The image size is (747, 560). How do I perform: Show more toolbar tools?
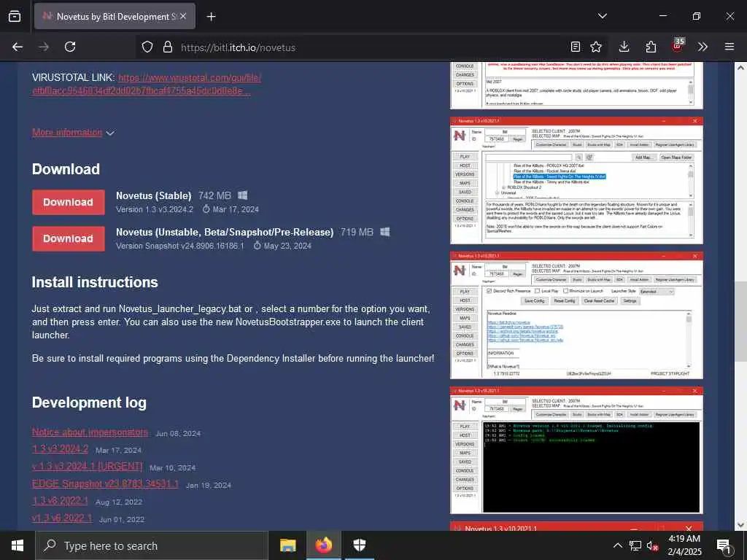[703, 47]
